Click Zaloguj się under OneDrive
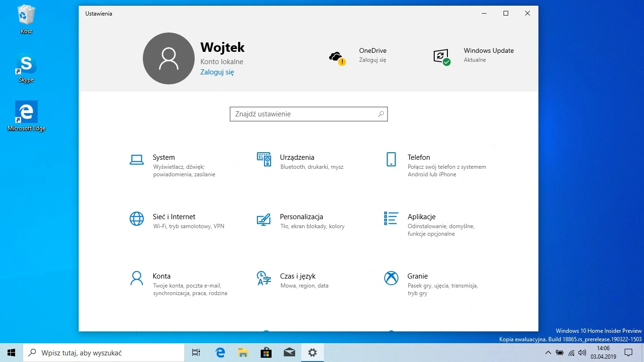Image resolution: width=644 pixels, height=362 pixels. point(372,60)
